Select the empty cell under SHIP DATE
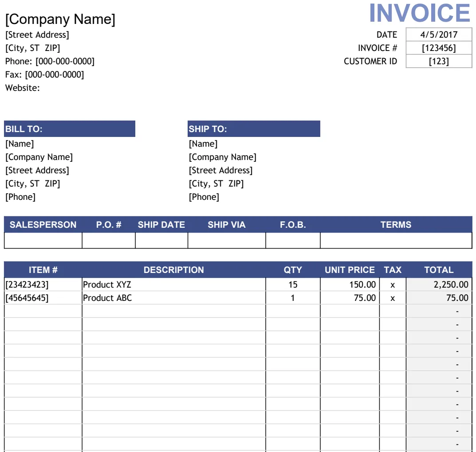Viewport: 476px width, 452px height. pos(161,240)
